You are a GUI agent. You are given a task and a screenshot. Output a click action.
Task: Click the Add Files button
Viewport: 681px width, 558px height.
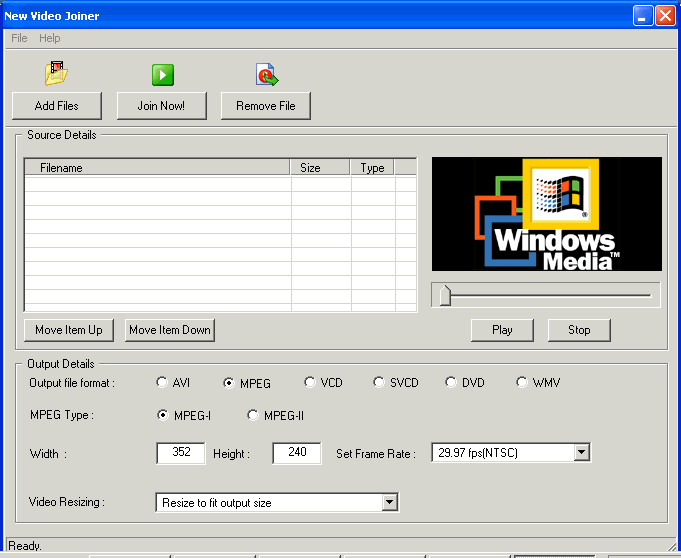pyautogui.click(x=57, y=106)
